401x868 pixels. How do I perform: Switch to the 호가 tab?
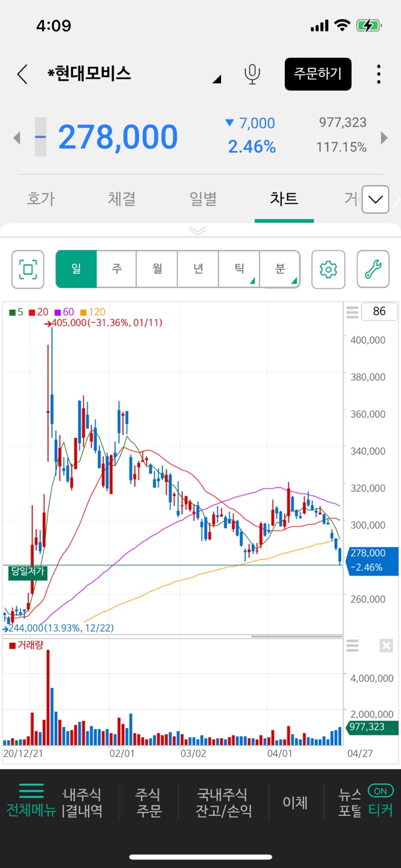41,199
